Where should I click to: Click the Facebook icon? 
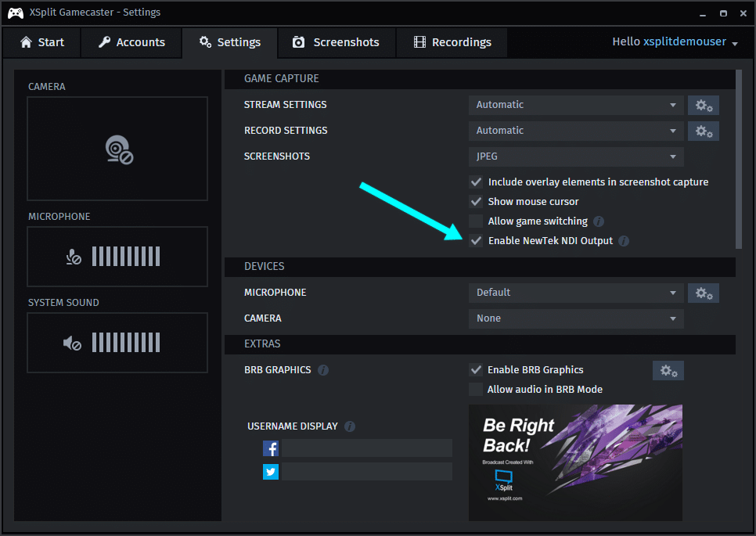coord(271,448)
